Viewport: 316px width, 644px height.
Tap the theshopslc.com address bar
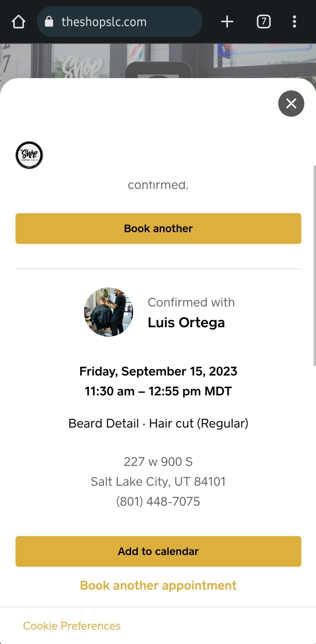pos(120,22)
